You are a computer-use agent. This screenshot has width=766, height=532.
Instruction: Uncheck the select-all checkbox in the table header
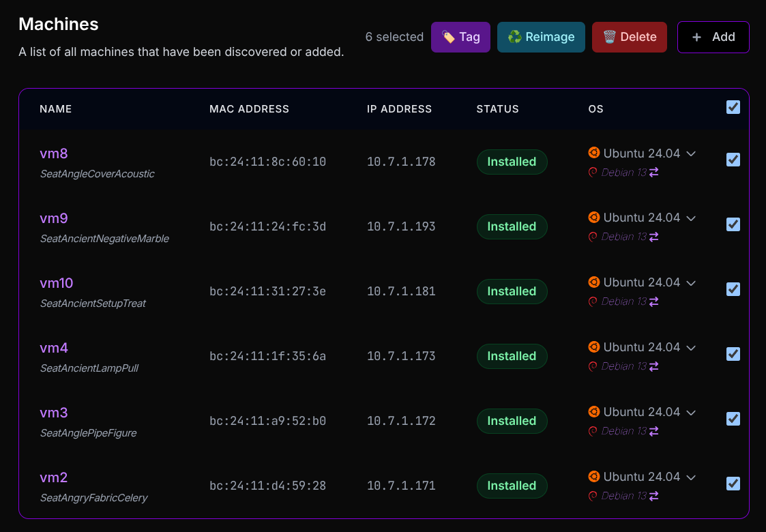tap(733, 107)
